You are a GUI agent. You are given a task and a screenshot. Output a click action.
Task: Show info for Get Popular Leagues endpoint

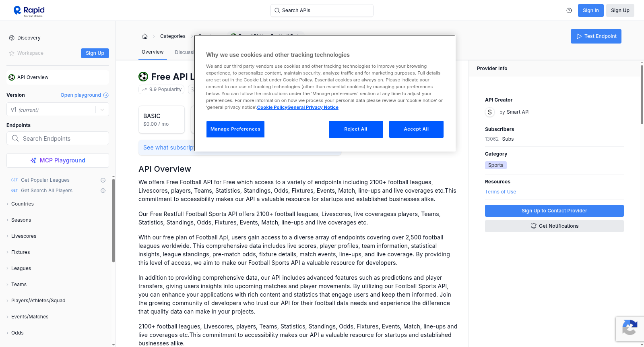pyautogui.click(x=103, y=180)
